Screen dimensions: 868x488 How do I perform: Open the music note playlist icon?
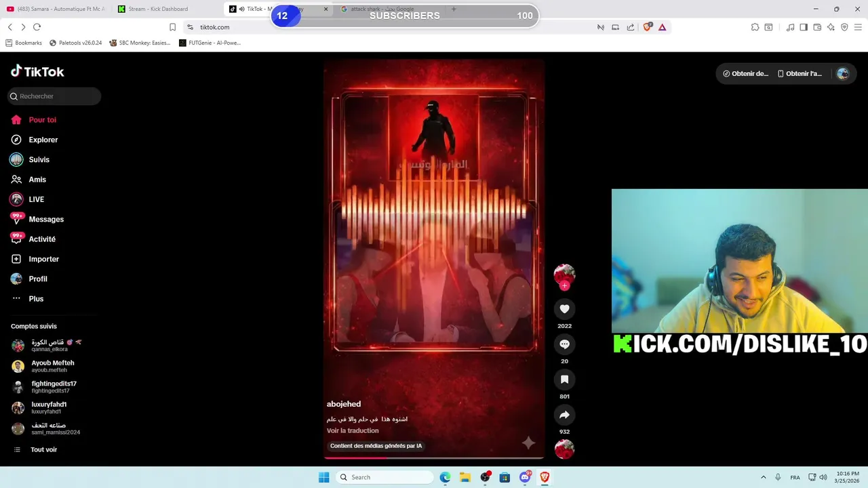point(790,27)
